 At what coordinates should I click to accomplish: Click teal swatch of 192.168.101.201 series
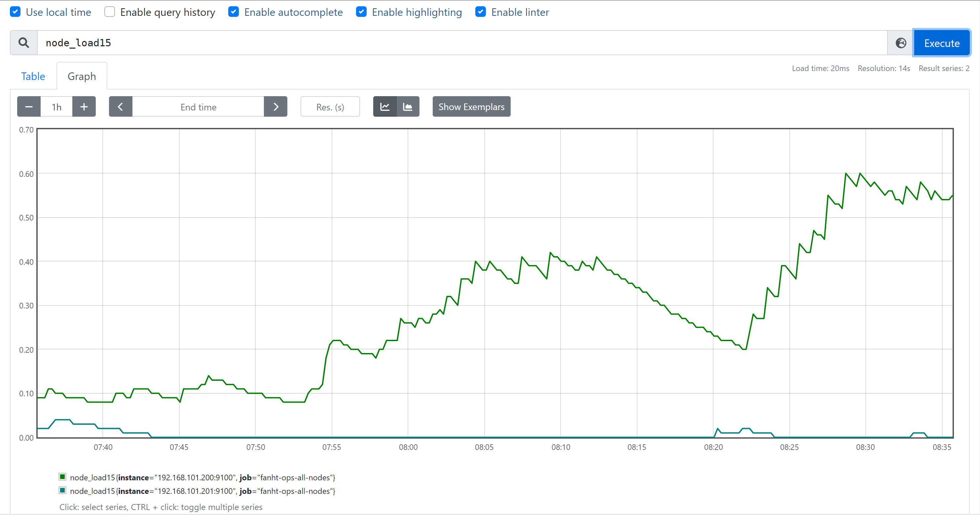point(62,490)
